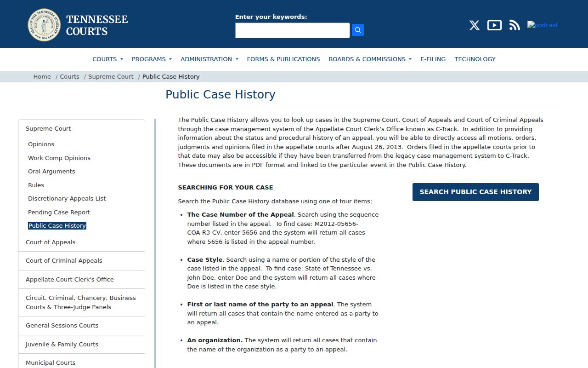The width and height of the screenshot is (588, 368).
Task: Click the magnifier search button
Action: tap(358, 30)
